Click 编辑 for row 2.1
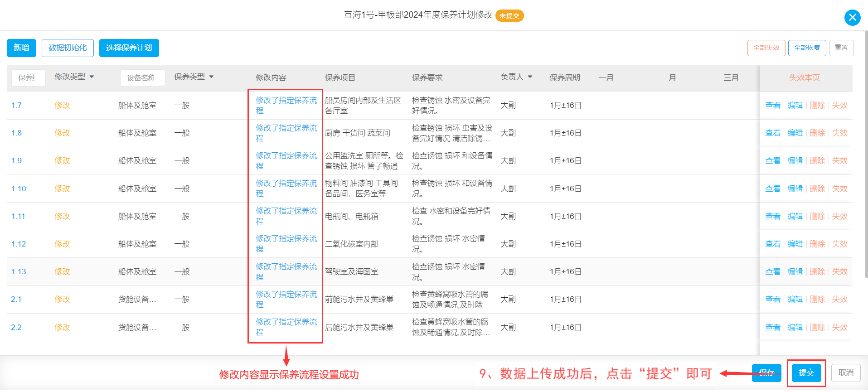The height and width of the screenshot is (392, 868). (795, 299)
